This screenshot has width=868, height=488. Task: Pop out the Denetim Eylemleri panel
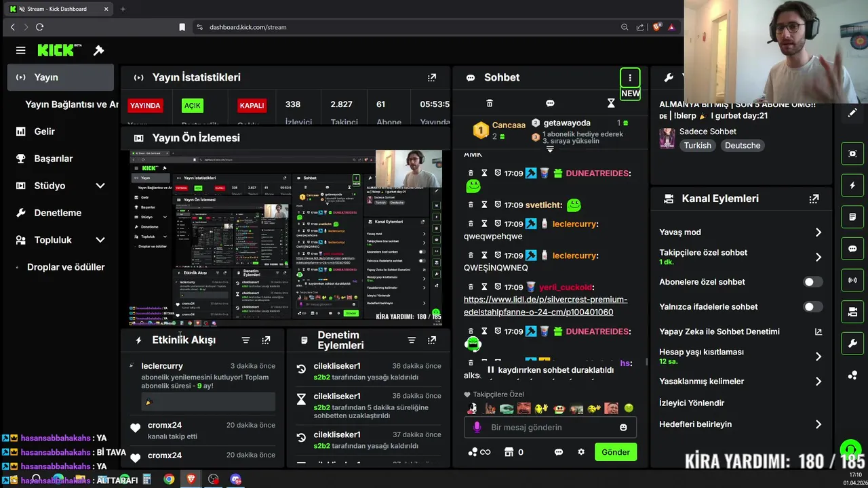432,340
